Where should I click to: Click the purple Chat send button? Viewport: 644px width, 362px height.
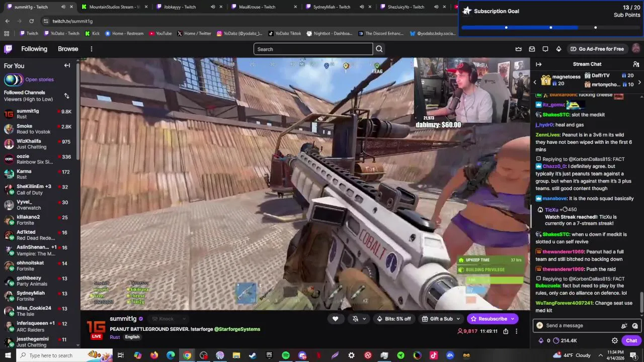pos(631,340)
